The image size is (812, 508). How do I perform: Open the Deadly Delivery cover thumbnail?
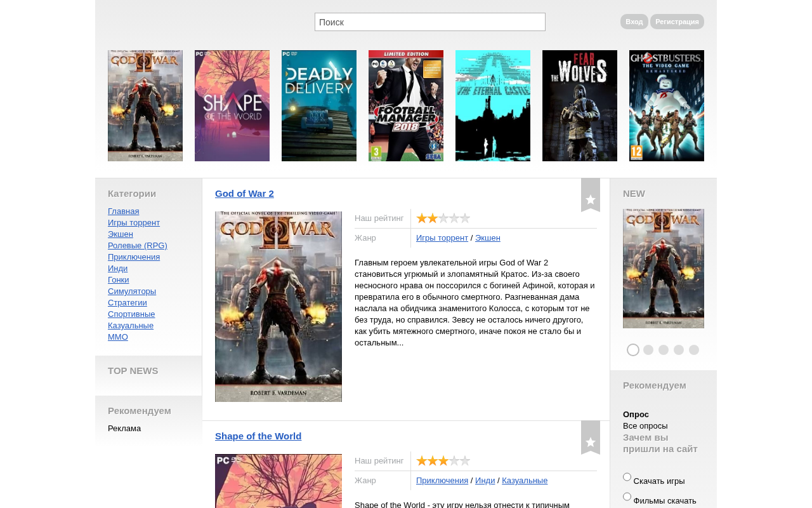point(319,106)
